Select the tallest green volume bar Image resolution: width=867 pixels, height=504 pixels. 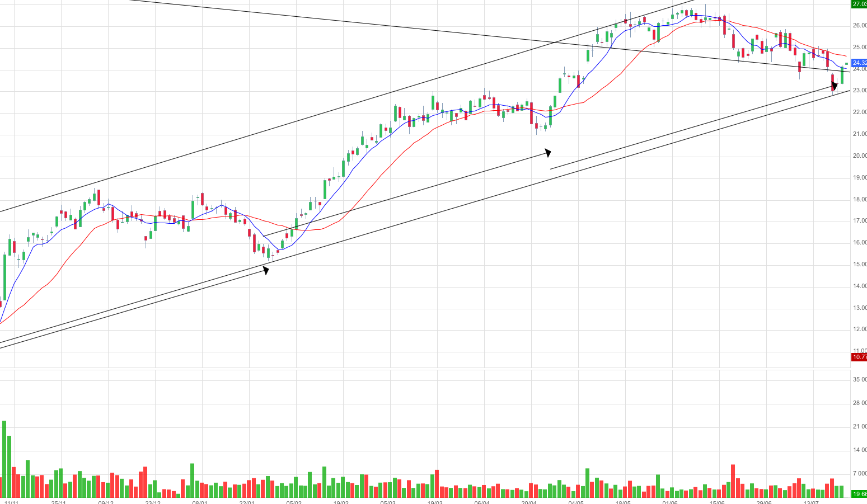(x=4, y=459)
